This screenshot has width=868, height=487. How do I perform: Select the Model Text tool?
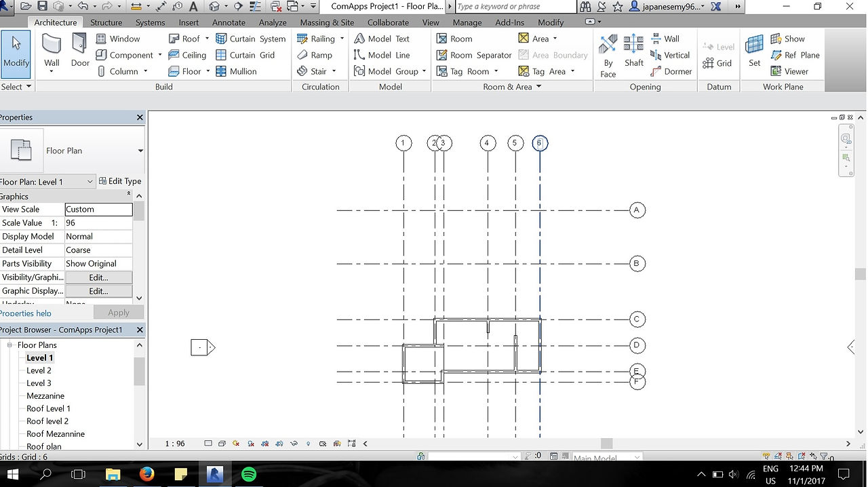tap(382, 39)
